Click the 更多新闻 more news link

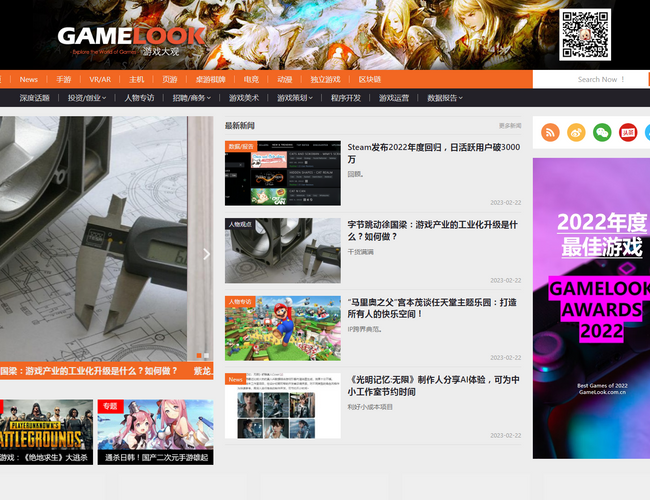509,126
